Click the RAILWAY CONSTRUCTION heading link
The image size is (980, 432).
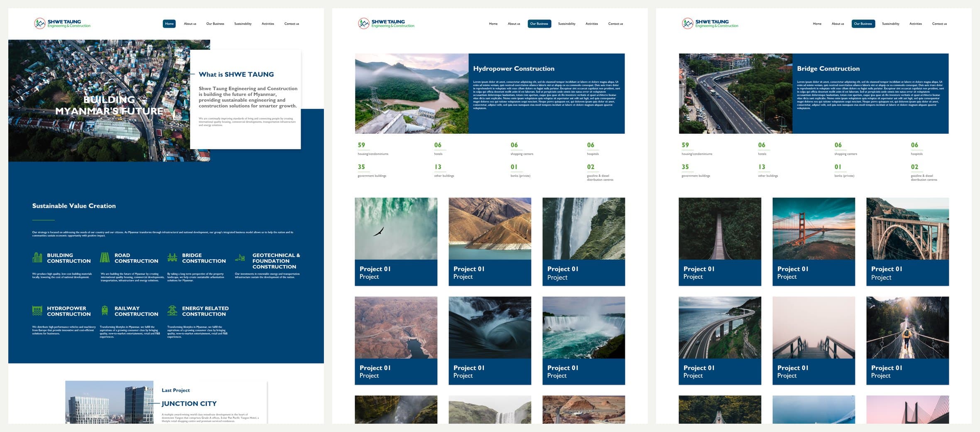click(136, 311)
